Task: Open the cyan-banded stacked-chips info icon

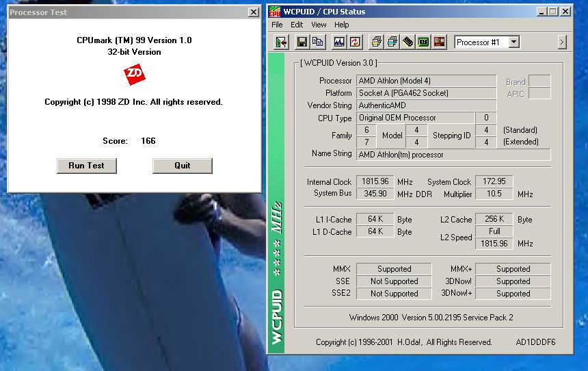Action: pos(392,42)
